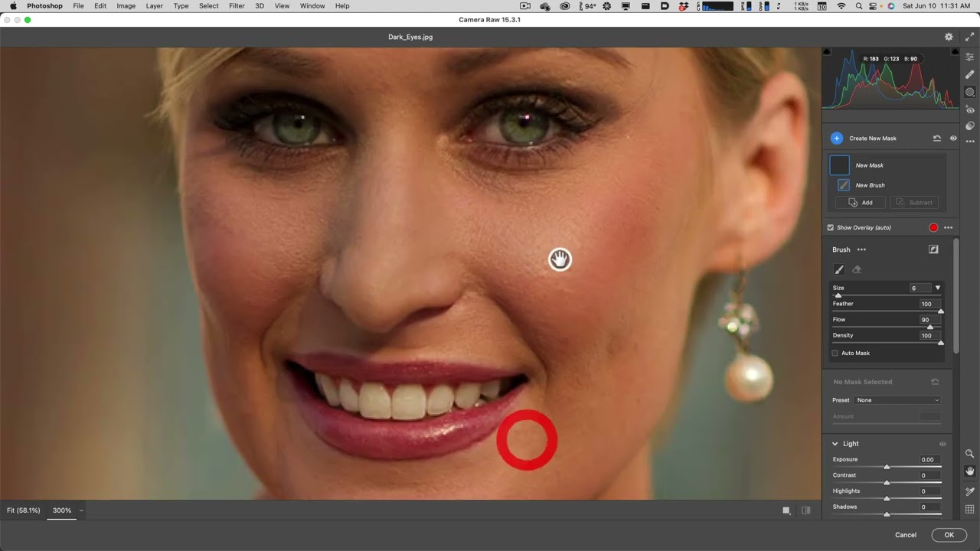Open the Preset None dropdown
The image size is (980, 551).
(897, 400)
